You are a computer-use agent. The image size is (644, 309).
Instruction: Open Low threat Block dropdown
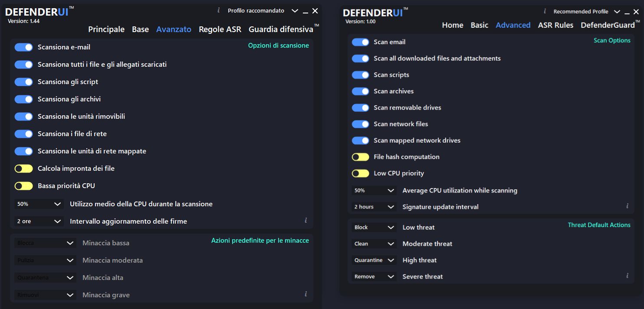(374, 227)
